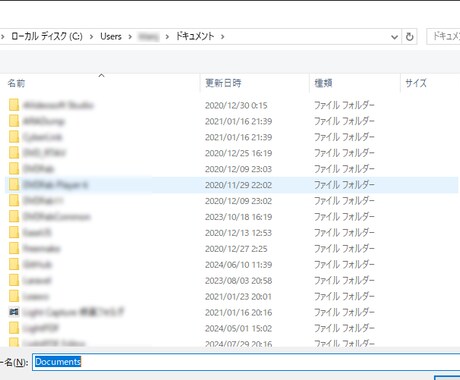Select folder icon of row dated 2020/12/30 0:15

14,105
